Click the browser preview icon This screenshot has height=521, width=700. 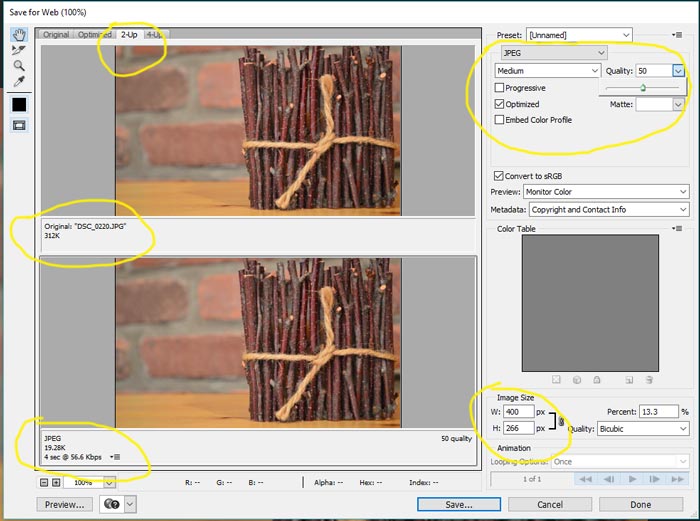(112, 504)
